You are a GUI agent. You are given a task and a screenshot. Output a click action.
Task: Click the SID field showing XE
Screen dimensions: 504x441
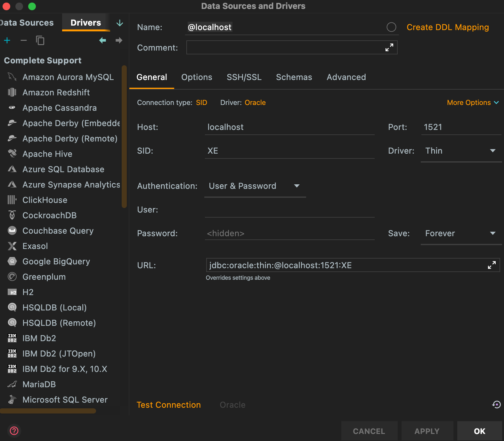(x=289, y=151)
